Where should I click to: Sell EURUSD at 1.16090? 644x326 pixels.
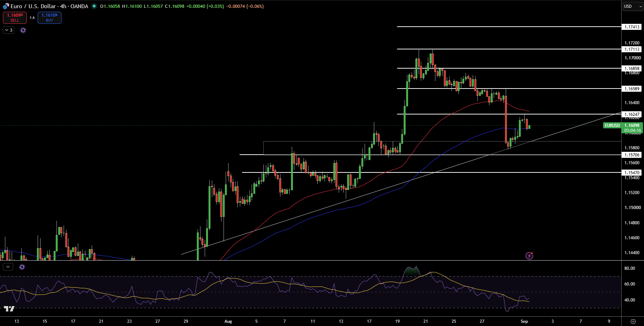click(15, 17)
